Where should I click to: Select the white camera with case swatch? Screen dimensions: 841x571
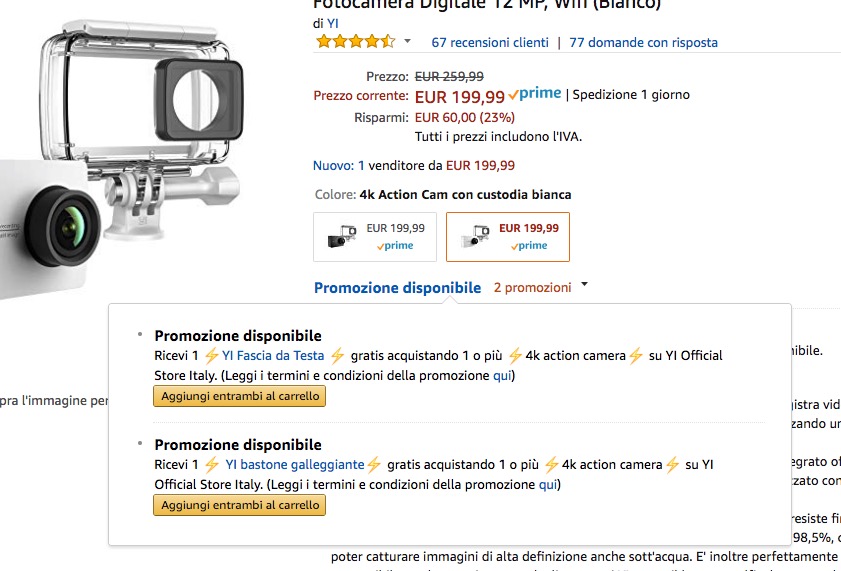tap(508, 237)
